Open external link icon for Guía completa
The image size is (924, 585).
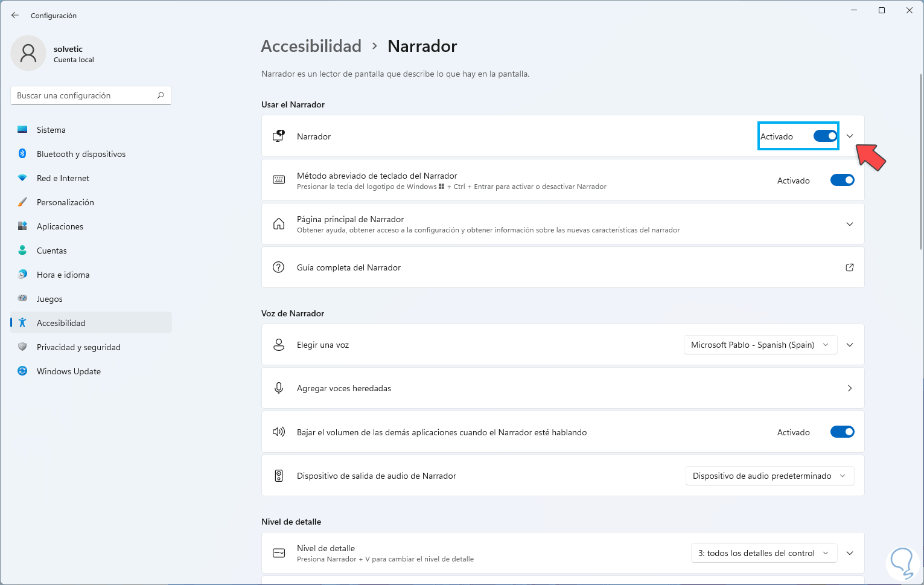(x=850, y=267)
